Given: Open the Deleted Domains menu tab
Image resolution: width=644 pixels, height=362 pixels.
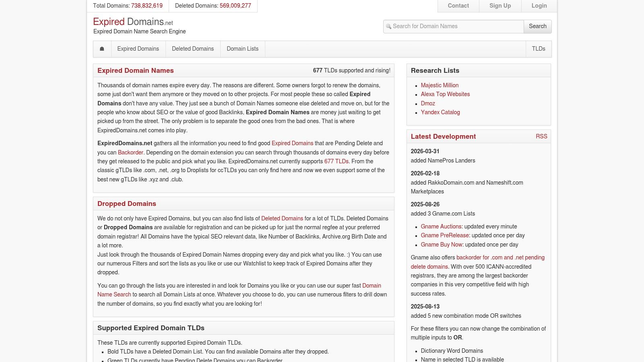Looking at the screenshot, I should click(x=193, y=49).
